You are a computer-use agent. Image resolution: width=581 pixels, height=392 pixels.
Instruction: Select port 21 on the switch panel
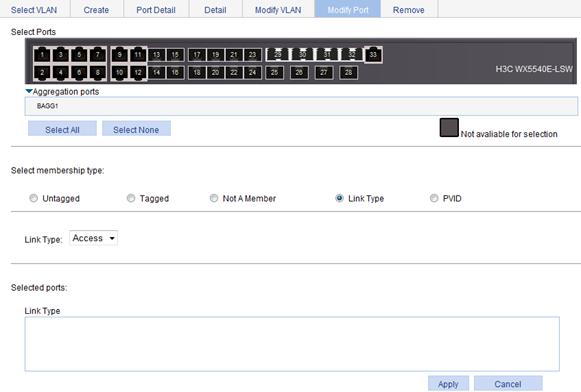(234, 55)
